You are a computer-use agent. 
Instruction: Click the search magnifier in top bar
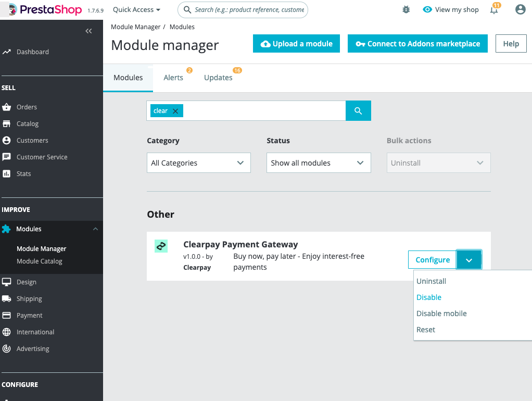click(x=187, y=9)
